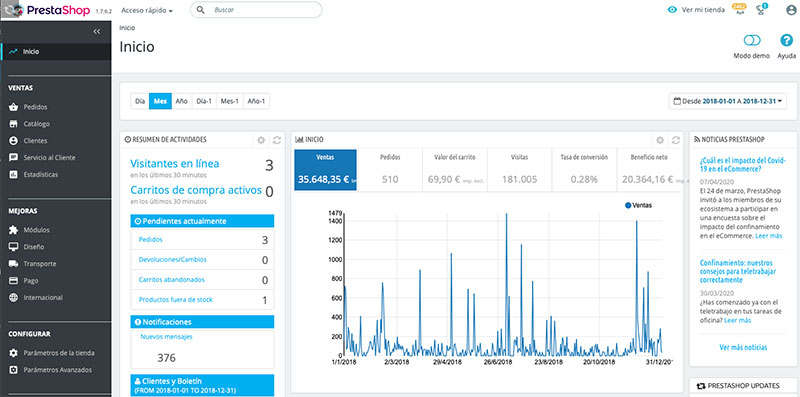The image size is (800, 397).
Task: Click the search magnifier icon
Action: coord(201,10)
